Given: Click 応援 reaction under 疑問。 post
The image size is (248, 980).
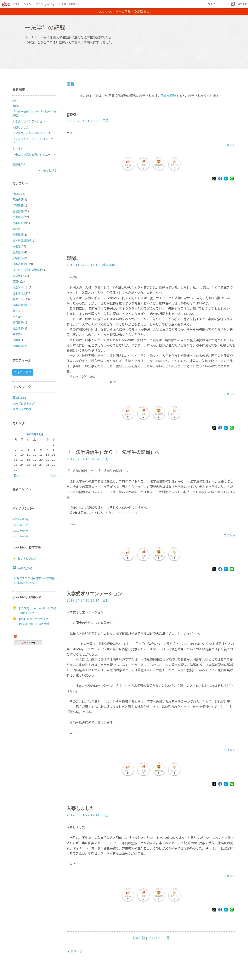Looking at the screenshot, I should tap(143, 414).
